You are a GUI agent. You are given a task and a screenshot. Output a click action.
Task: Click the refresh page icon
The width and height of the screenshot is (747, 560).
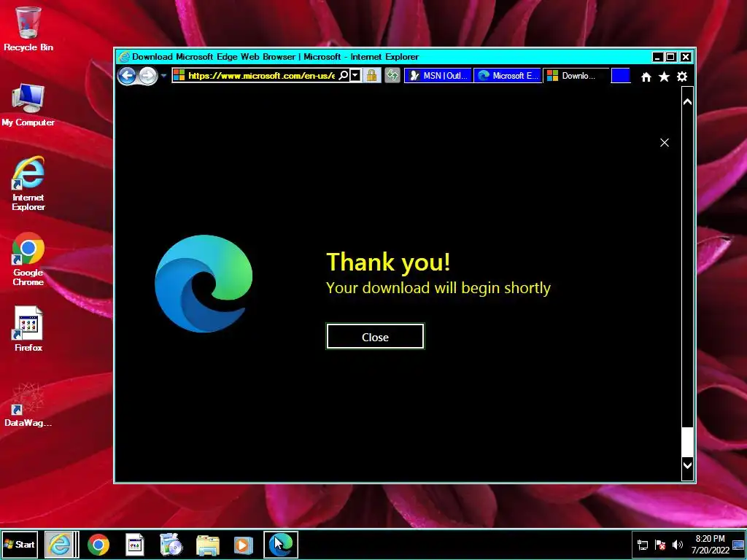(x=392, y=76)
